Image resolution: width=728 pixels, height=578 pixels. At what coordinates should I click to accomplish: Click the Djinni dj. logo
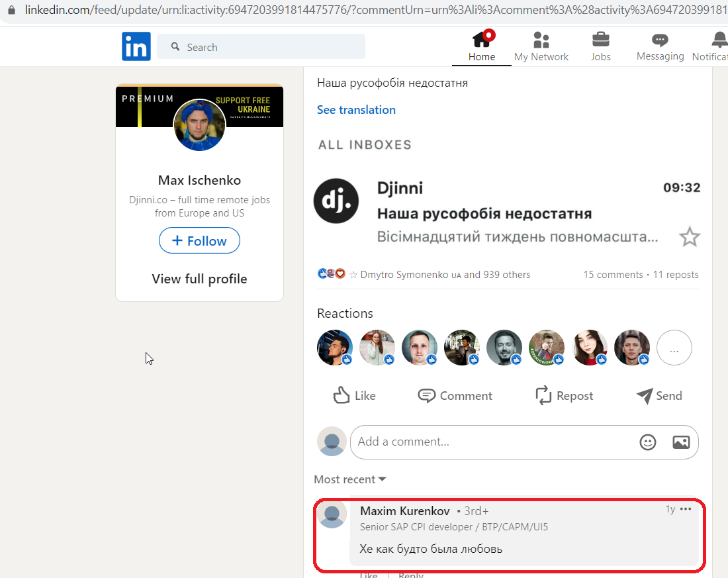tap(336, 201)
